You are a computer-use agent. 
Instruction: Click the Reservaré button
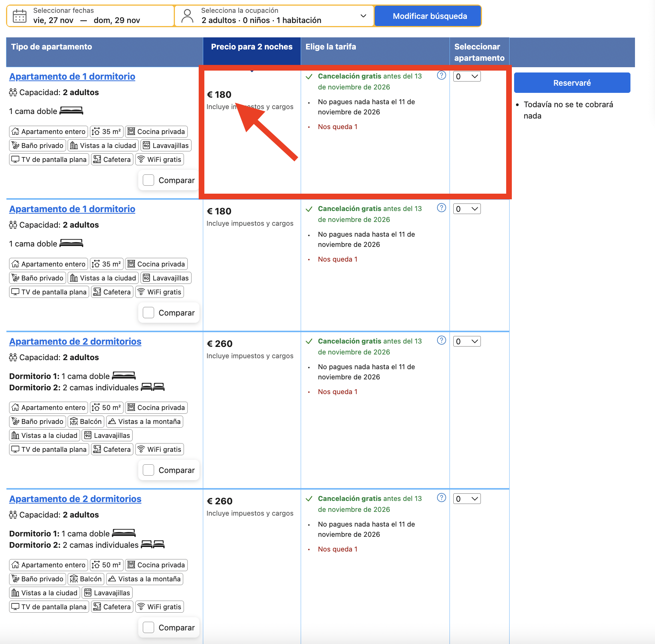572,83
